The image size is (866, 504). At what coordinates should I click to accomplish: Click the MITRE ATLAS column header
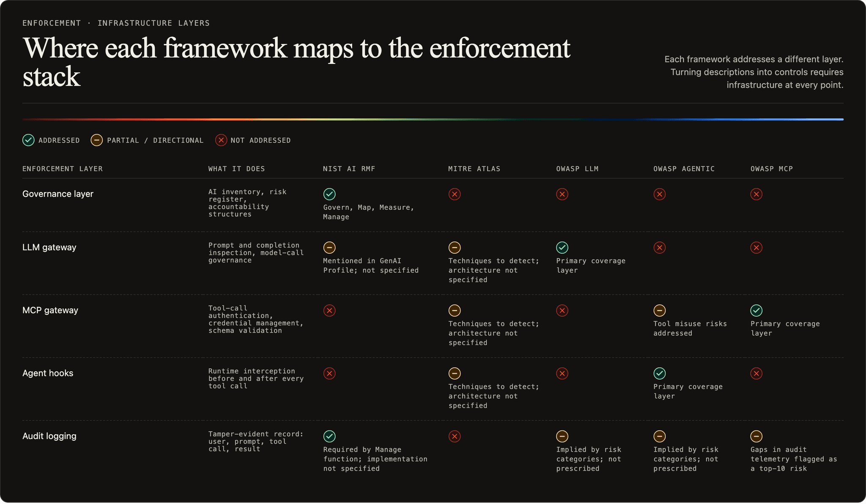pos(474,169)
